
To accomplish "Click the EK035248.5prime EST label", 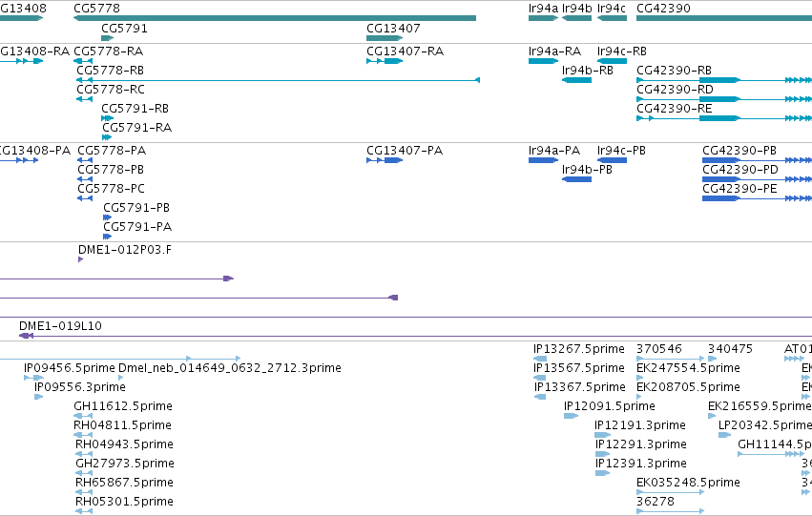I will [x=688, y=483].
